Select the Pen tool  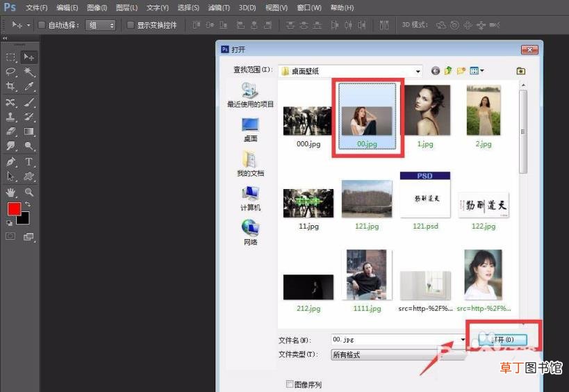click(x=11, y=162)
